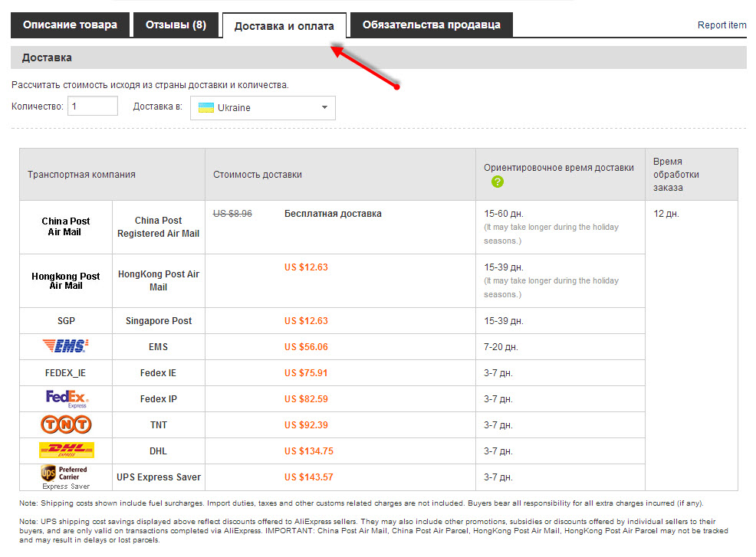The width and height of the screenshot is (756, 557).
Task: Click the UPS Express Saver price US $143.57
Action: pyautogui.click(x=308, y=477)
